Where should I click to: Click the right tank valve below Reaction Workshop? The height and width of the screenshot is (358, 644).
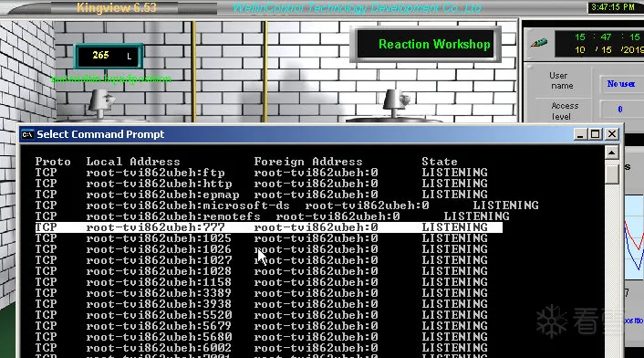coord(396,104)
